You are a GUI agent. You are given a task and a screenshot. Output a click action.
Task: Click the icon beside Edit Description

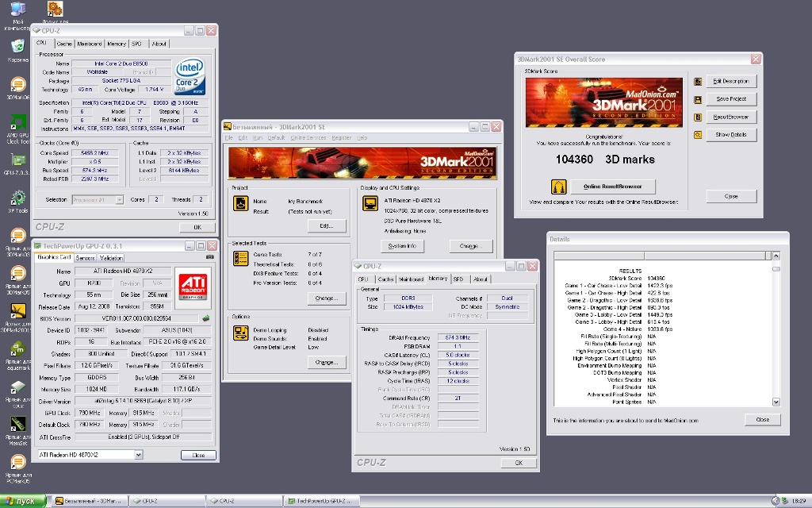(x=698, y=82)
